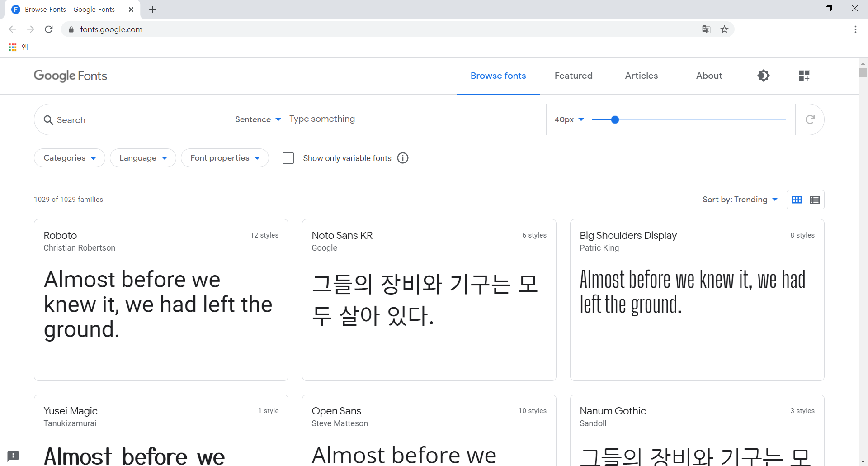The width and height of the screenshot is (868, 466).
Task: Go forward in browser history
Action: (31, 29)
